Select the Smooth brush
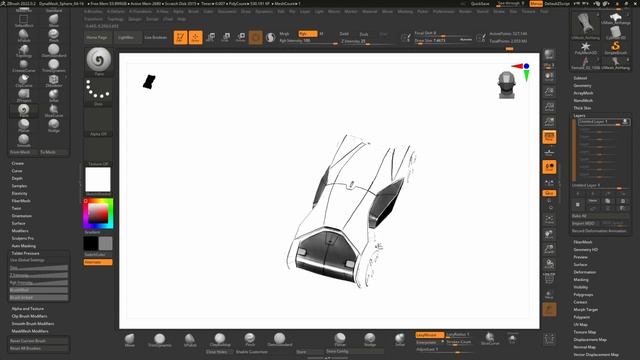Viewport: 640px width, 360px height. point(24,140)
